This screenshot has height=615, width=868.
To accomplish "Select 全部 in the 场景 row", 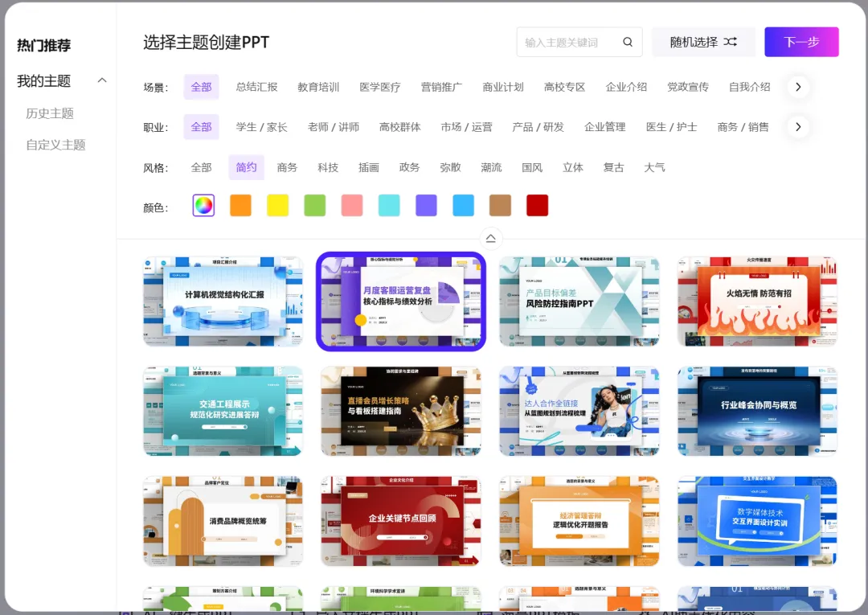I will pyautogui.click(x=201, y=87).
